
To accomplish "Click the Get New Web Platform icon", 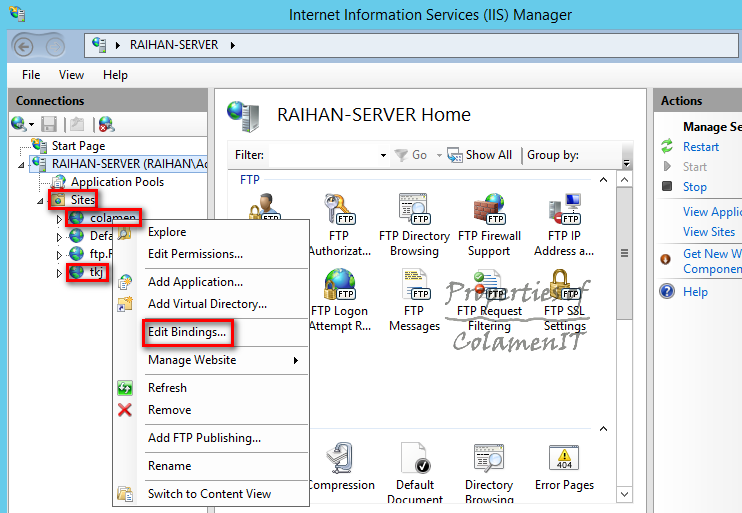I will [x=666, y=259].
